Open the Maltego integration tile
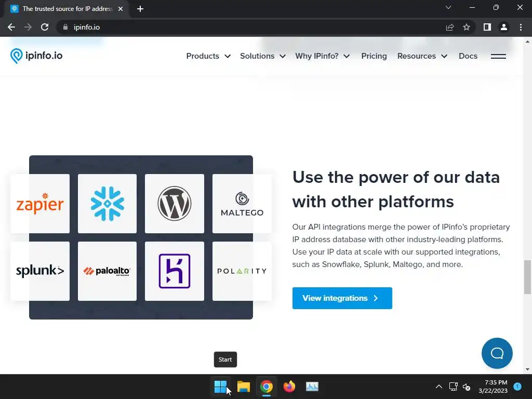 (x=242, y=204)
